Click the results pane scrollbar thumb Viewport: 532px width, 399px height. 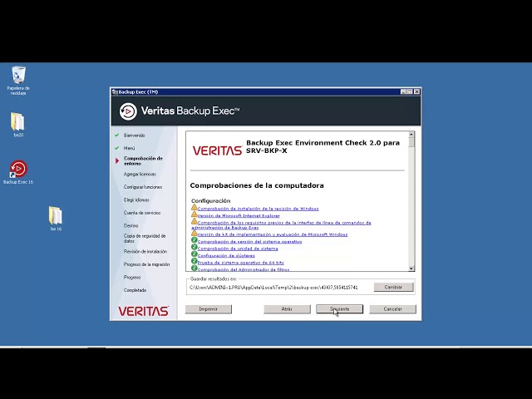(x=411, y=142)
